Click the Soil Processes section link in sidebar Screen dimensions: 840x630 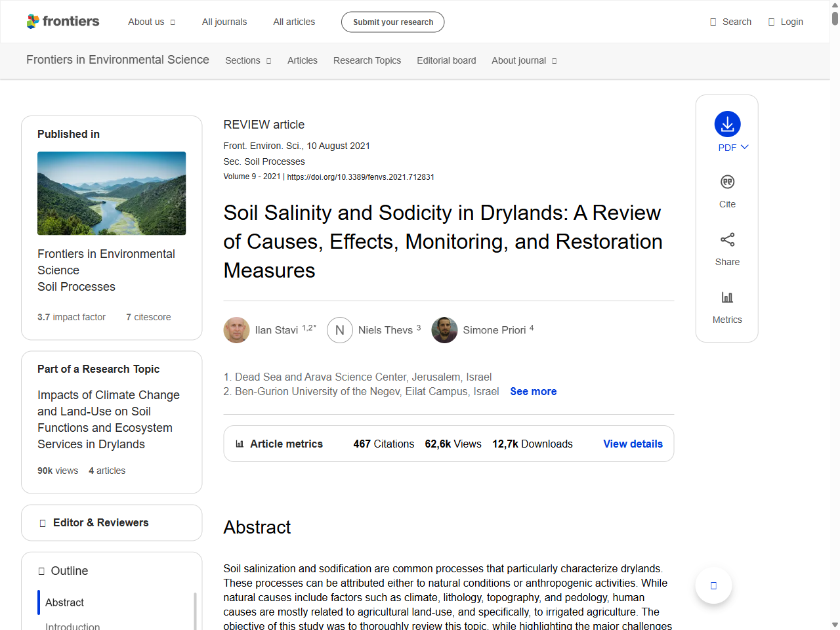point(76,287)
